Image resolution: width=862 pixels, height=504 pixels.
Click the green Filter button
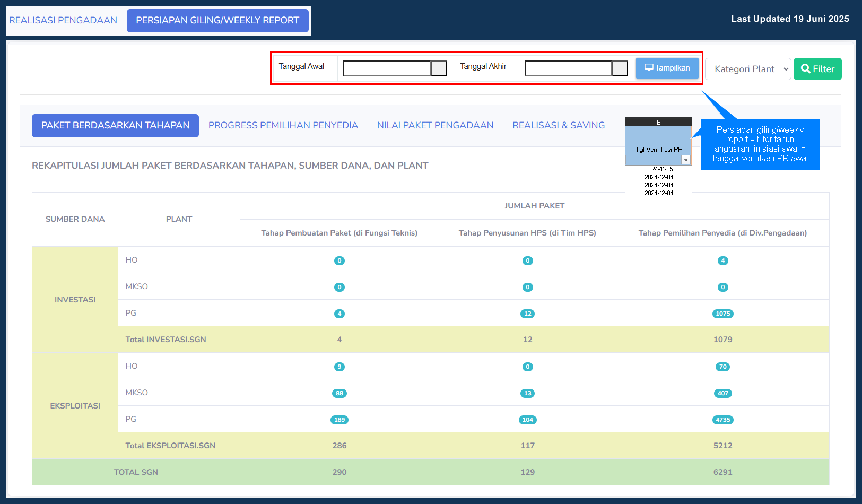pos(817,69)
